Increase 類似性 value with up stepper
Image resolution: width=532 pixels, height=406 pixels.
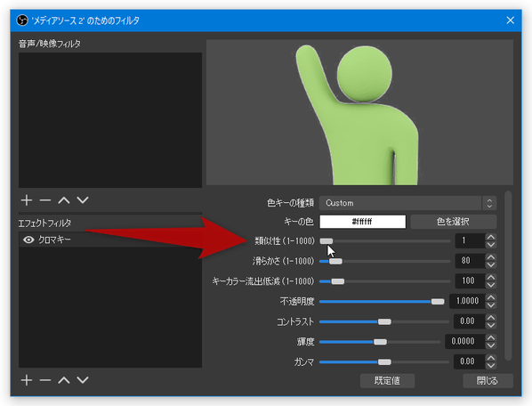click(x=491, y=237)
